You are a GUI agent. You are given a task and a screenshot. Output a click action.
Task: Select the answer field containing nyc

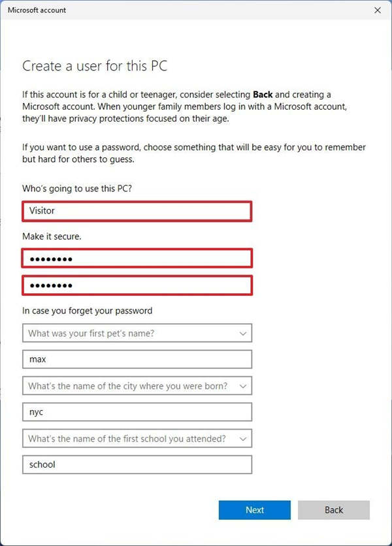(137, 412)
